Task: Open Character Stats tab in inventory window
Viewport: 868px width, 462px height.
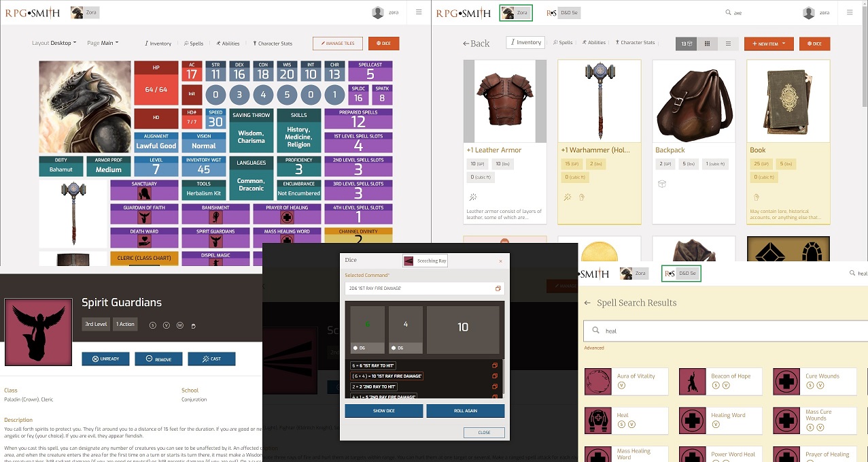Action: (x=635, y=42)
